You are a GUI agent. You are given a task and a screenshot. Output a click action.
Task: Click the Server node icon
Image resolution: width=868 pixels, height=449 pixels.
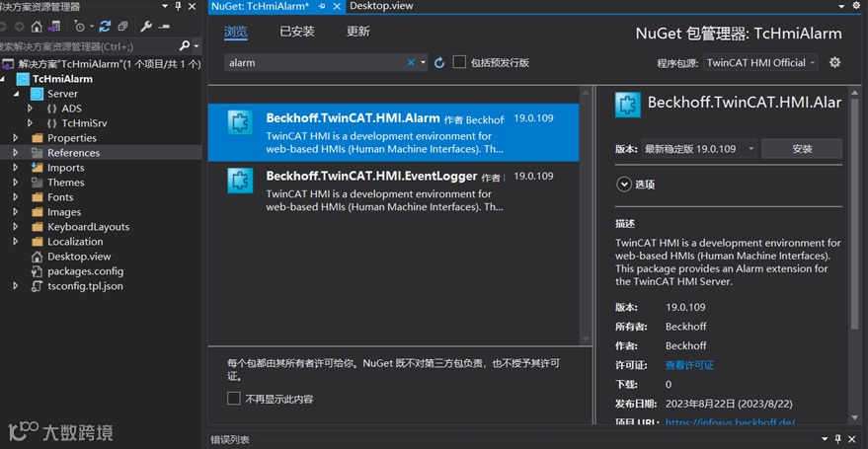coord(38,94)
